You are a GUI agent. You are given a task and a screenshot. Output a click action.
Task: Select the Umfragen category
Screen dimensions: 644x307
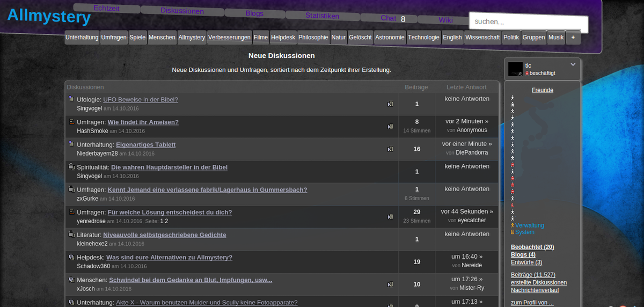114,38
